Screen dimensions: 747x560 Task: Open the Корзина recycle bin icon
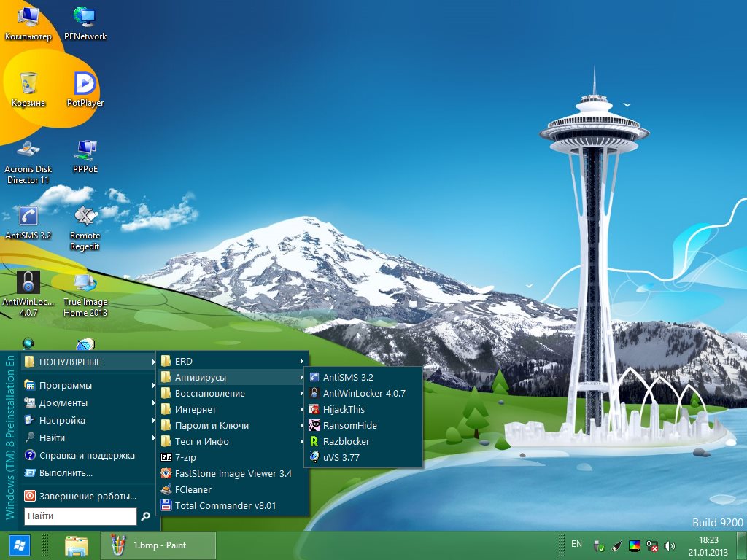click(x=28, y=90)
